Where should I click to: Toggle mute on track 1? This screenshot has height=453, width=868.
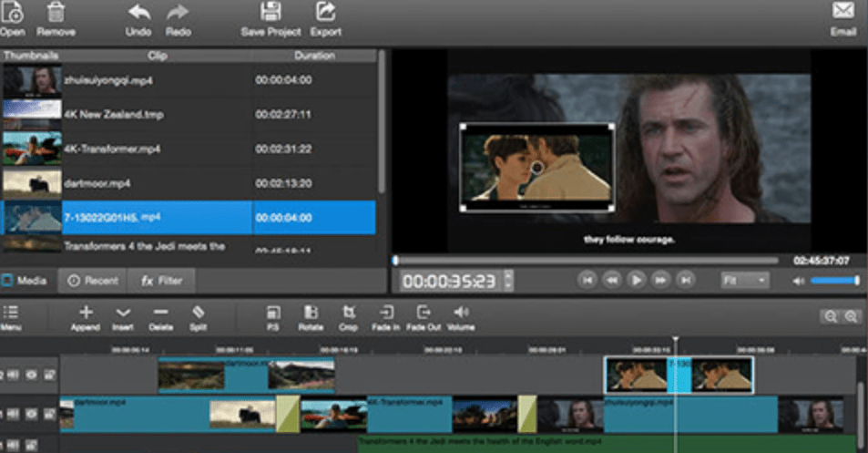click(14, 414)
